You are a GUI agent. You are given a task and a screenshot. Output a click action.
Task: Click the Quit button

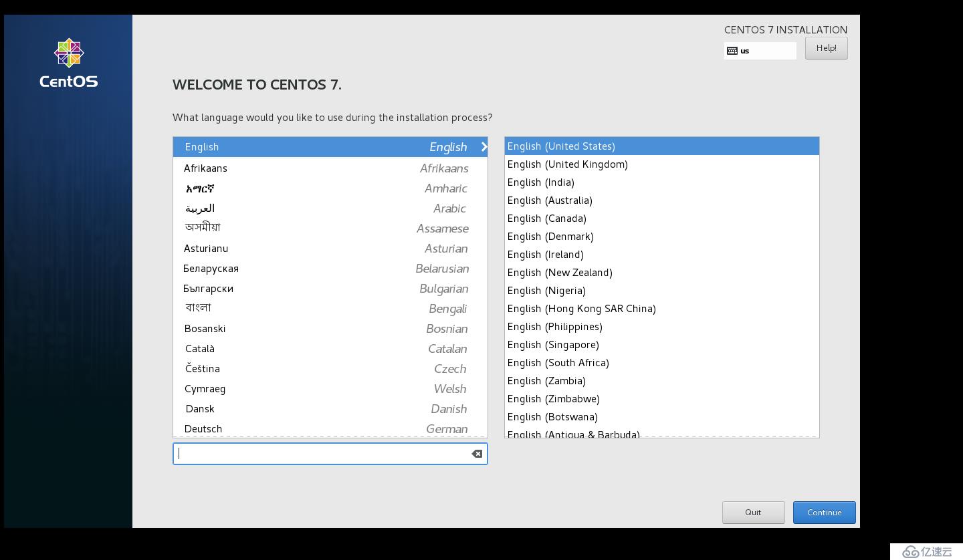click(753, 513)
